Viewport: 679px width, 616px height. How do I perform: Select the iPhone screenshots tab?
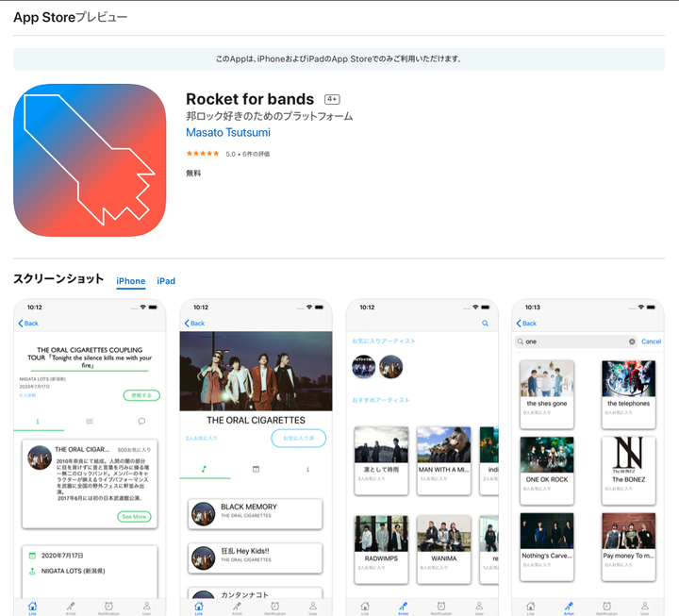point(131,281)
